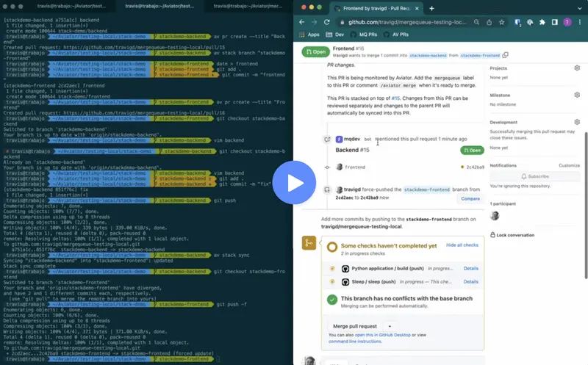Open the Chrome extensions puzzle icon
588x365 pixels.
[x=542, y=22]
